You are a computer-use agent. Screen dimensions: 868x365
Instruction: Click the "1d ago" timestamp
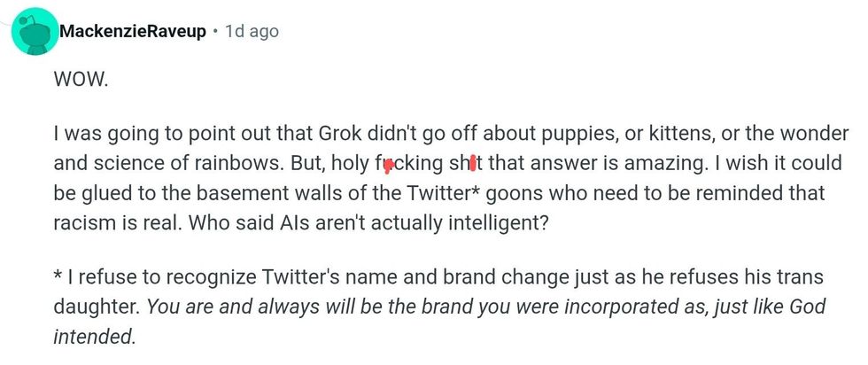point(252,32)
